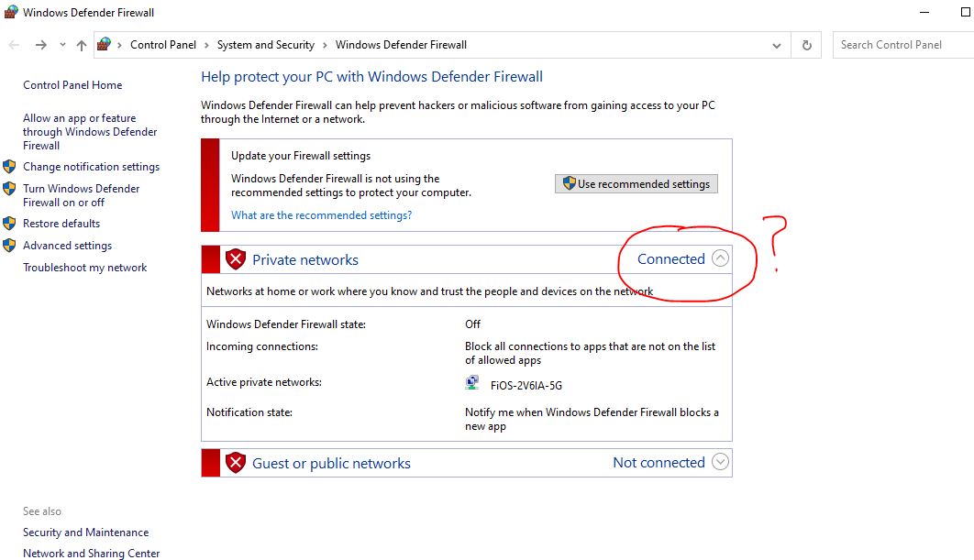Image resolution: width=974 pixels, height=560 pixels.
Task: Refresh the Control Panel page
Action: coord(806,45)
